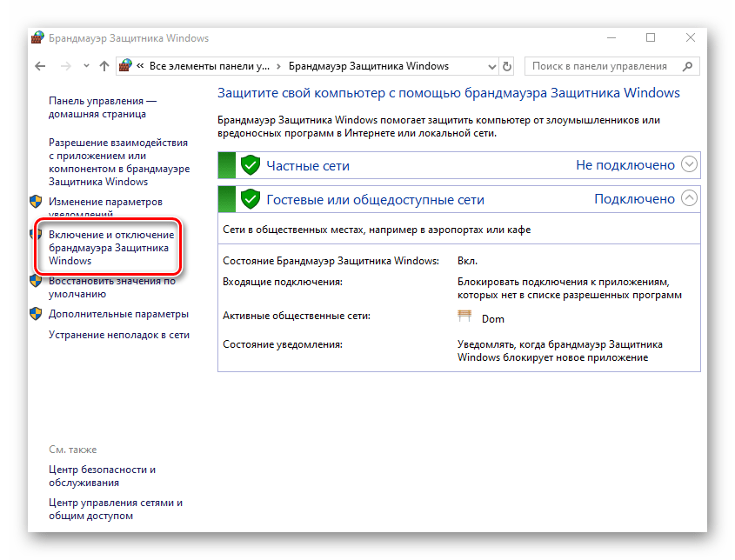Open Включение и отключение брандмауэра link
Screen dimensions: 735x560
click(x=110, y=248)
